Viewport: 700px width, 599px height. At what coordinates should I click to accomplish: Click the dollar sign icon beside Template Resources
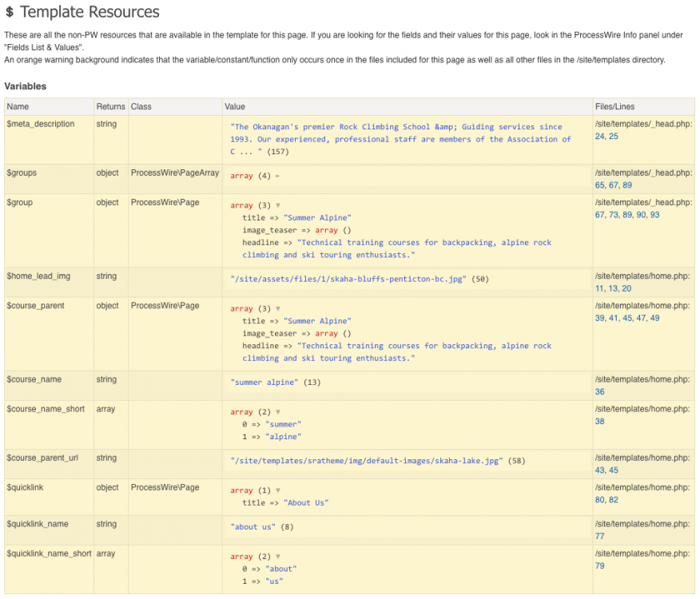[10, 13]
